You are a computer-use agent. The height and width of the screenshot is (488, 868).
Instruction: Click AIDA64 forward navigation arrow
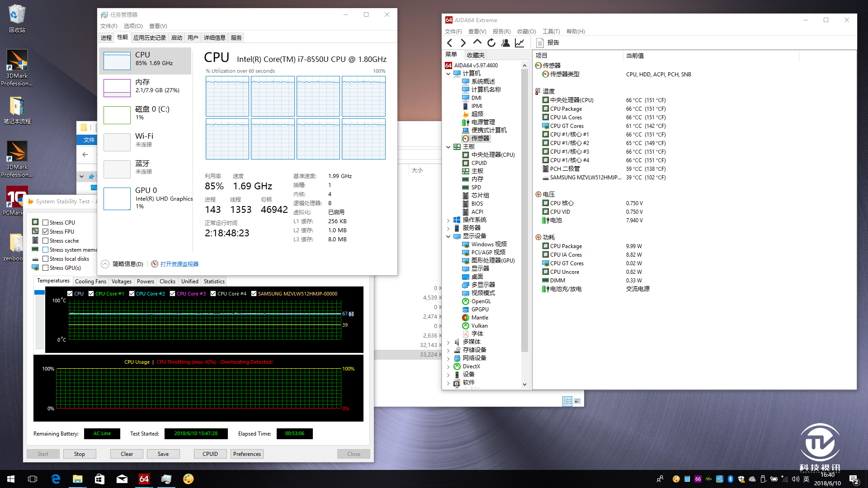click(463, 43)
